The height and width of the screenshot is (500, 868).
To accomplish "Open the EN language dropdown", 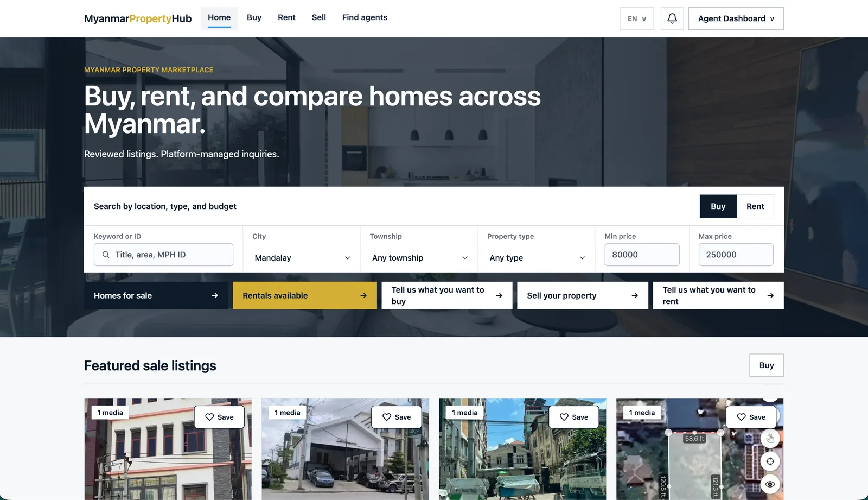I will 637,18.
